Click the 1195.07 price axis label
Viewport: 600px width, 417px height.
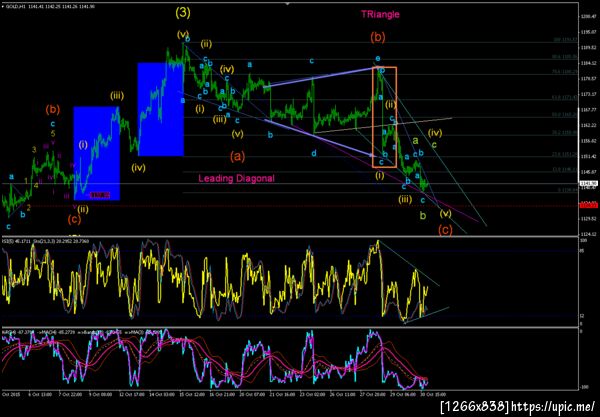coord(589,32)
